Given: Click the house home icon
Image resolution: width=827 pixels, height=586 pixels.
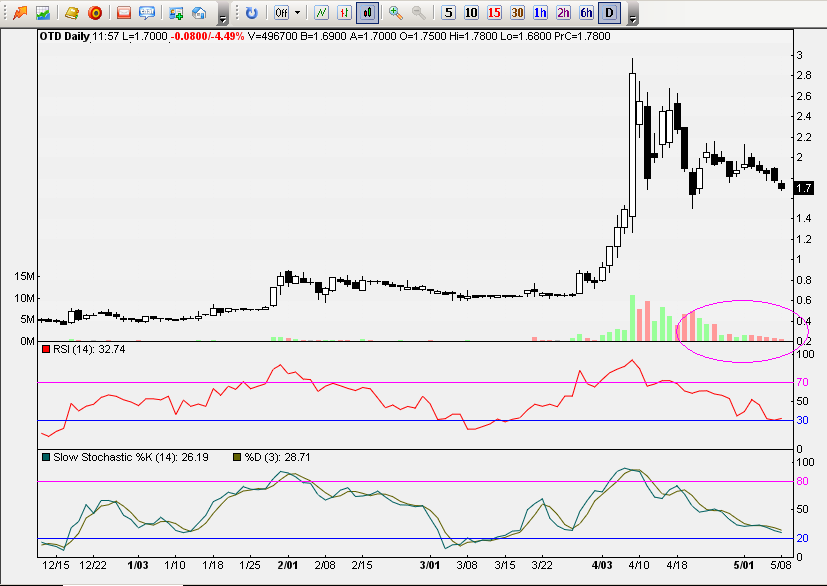Looking at the screenshot, I should (x=199, y=13).
